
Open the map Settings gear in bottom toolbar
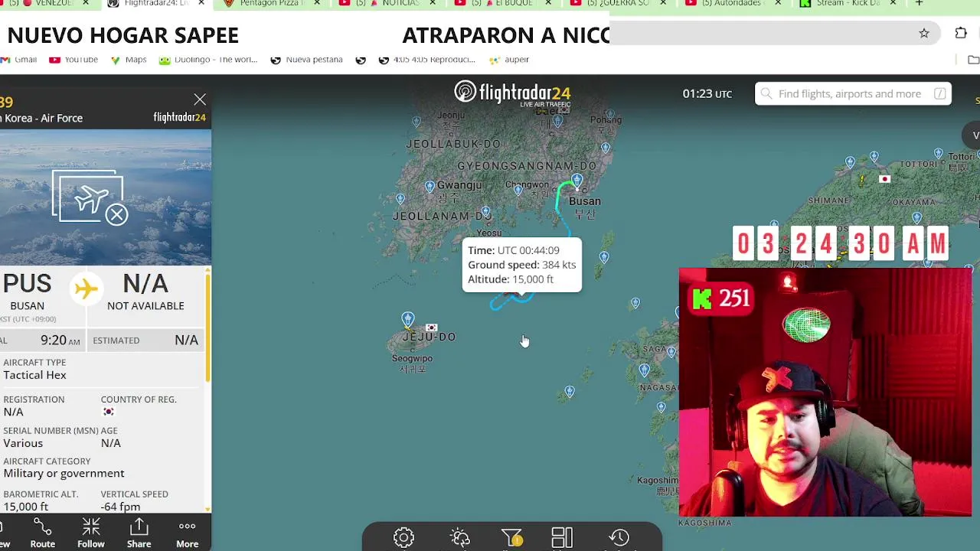pyautogui.click(x=403, y=537)
